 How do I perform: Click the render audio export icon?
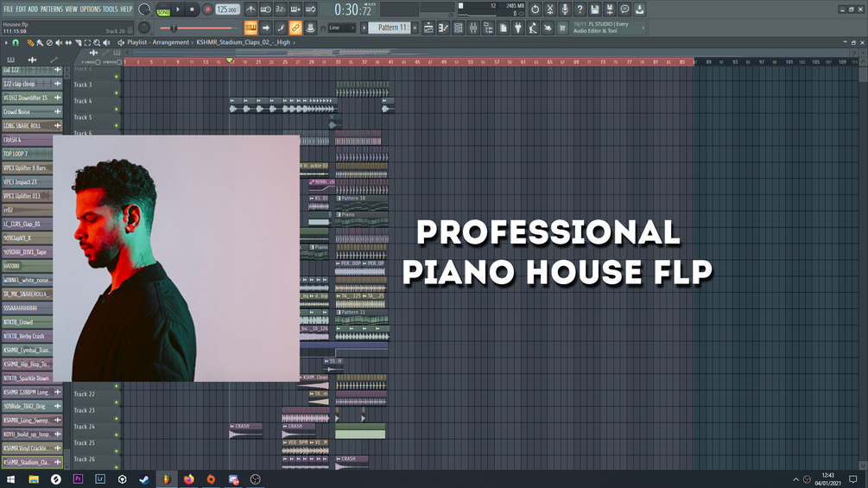point(610,10)
